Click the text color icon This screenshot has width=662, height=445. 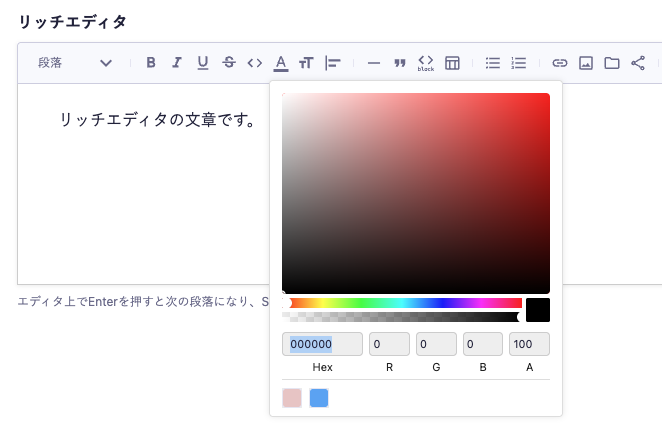pos(281,63)
